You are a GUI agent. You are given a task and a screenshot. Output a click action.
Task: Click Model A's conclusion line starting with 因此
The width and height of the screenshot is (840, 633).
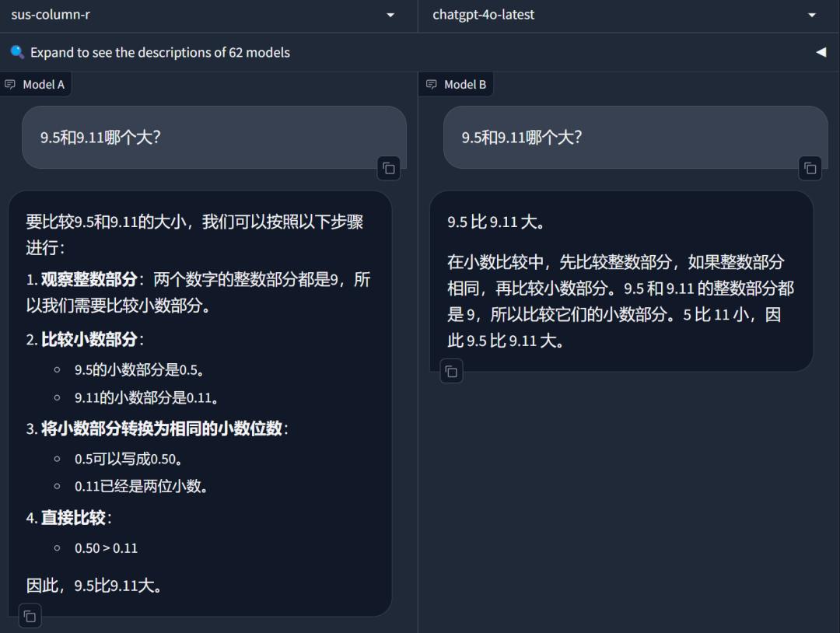tap(95, 586)
